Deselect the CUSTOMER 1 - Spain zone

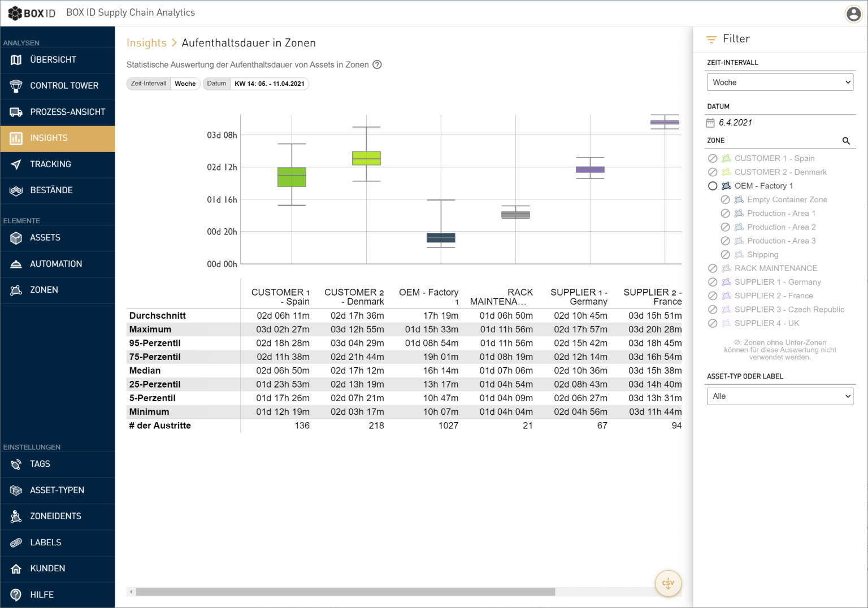(x=712, y=158)
